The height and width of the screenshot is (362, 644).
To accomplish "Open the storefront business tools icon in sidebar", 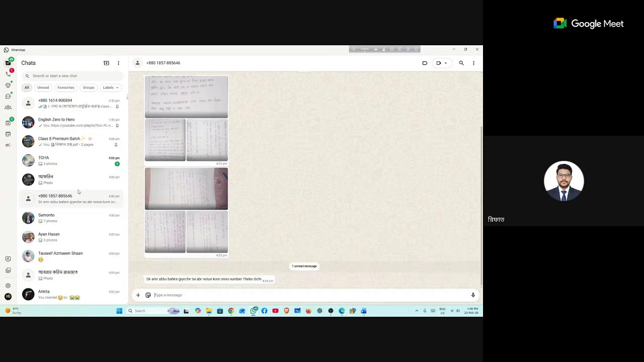I will (x=8, y=134).
